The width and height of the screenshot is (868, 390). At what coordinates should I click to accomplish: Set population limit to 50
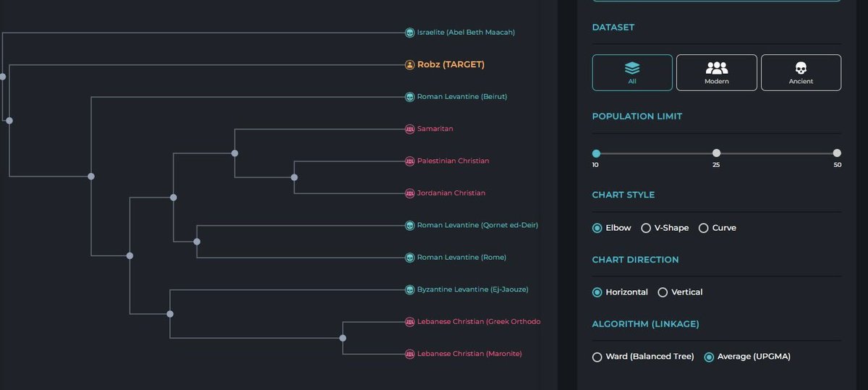point(837,153)
